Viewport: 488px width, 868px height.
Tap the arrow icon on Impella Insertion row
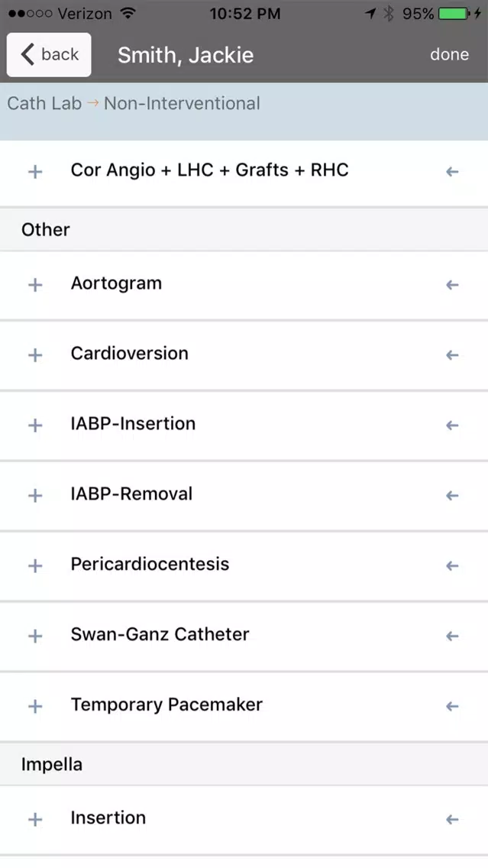pyautogui.click(x=452, y=819)
